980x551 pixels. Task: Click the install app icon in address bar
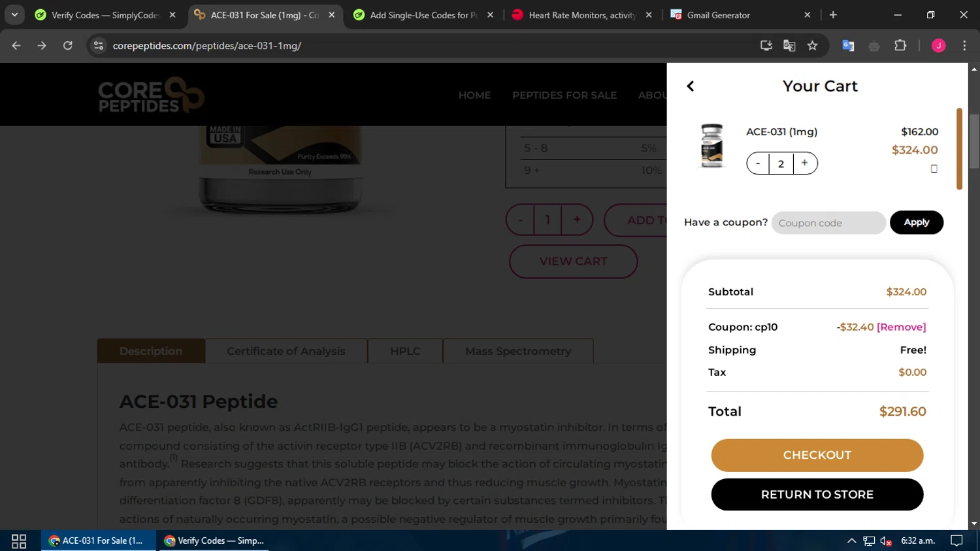coord(766,46)
